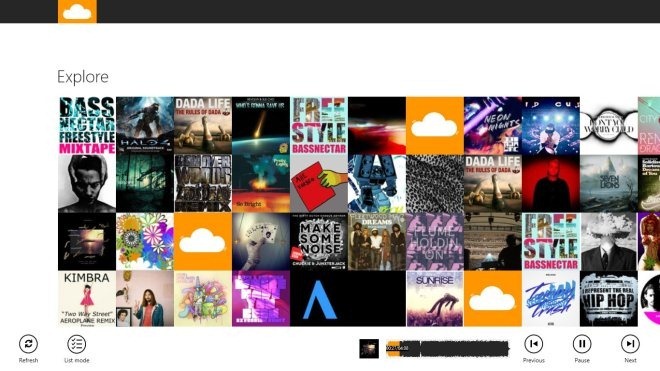Open Fleetwood Mac Dreams tile
The image size is (660, 371).
click(377, 241)
